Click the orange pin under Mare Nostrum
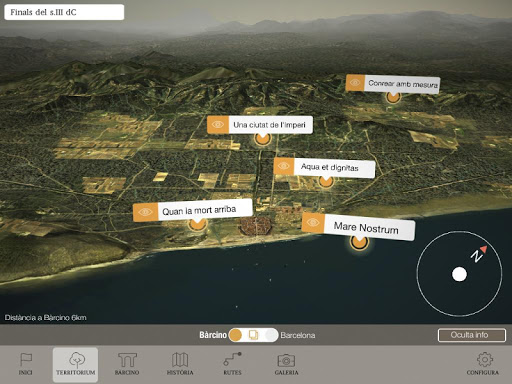This screenshot has width=512, height=384. [359, 242]
